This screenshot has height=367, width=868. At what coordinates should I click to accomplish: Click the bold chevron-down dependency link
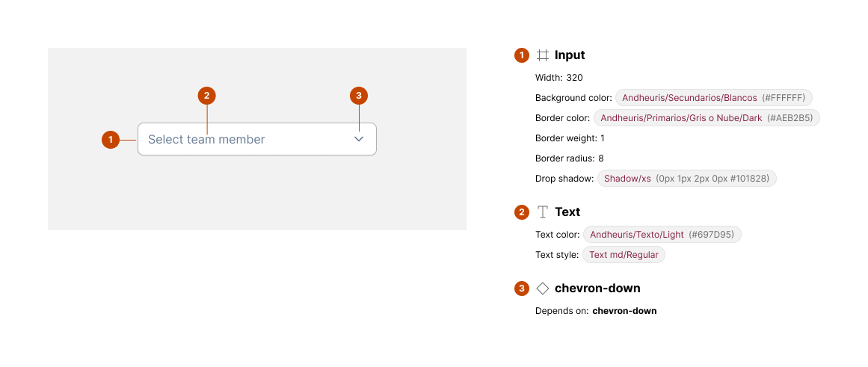point(624,311)
